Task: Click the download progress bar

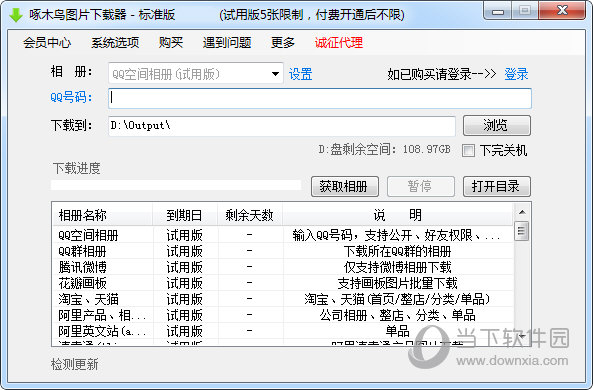Action: pyautogui.click(x=176, y=185)
